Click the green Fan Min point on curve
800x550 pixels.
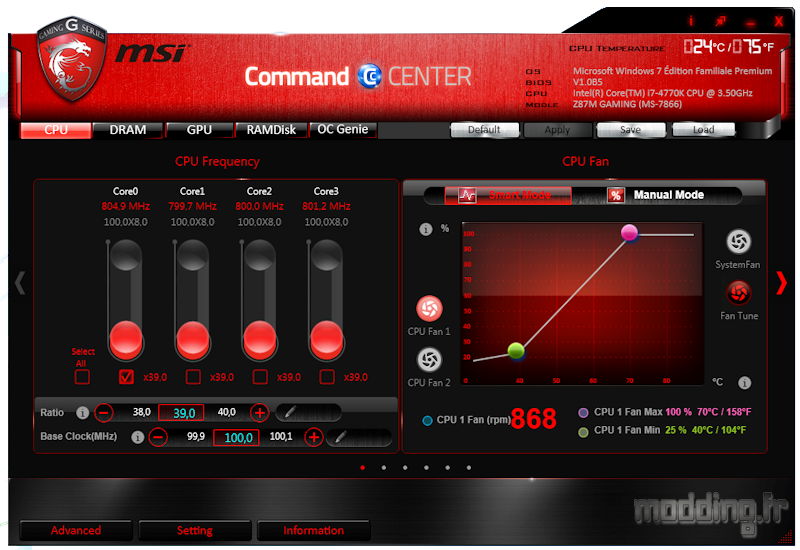pos(516,351)
